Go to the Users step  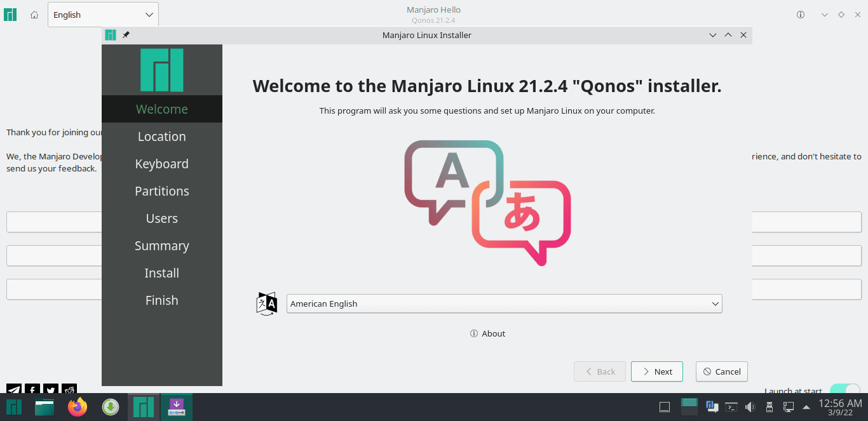162,218
